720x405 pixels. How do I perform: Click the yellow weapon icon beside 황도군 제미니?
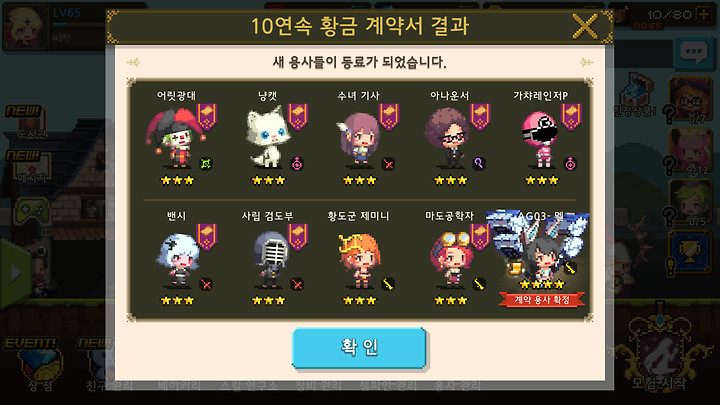388,284
